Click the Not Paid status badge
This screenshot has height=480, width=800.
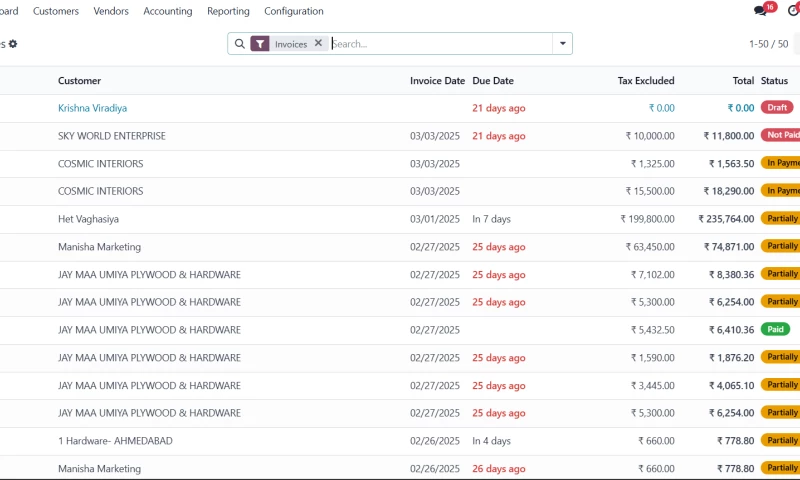[781, 135]
